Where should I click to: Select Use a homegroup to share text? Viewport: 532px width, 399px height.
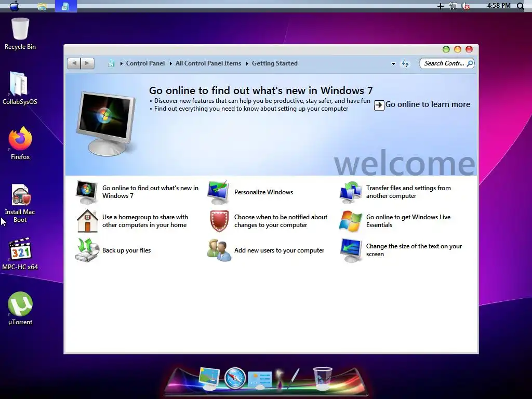pos(145,221)
